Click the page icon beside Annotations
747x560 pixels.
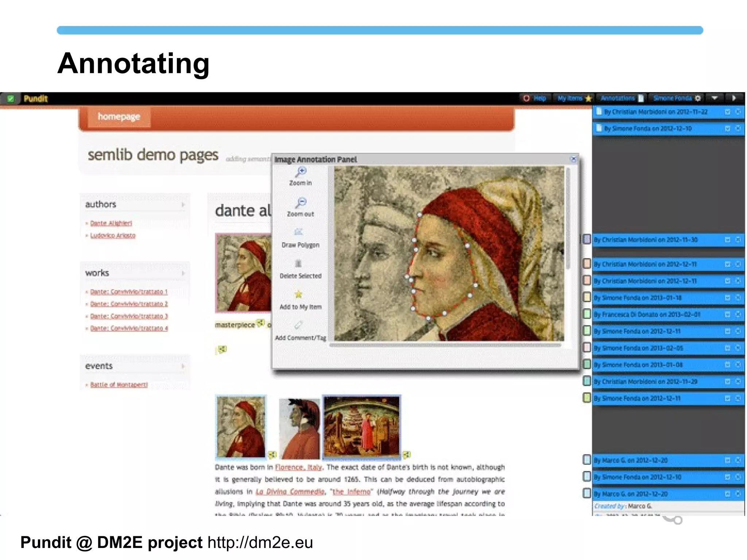click(x=641, y=98)
